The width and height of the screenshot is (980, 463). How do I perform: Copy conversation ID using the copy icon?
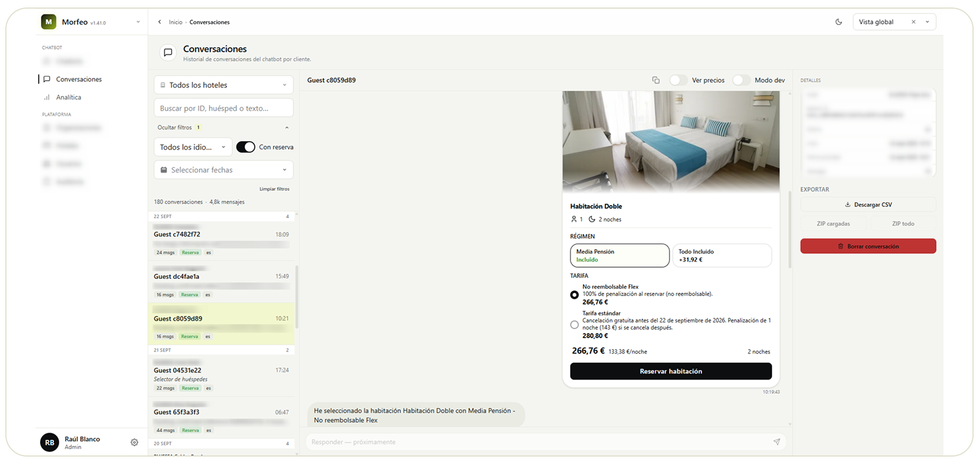[656, 80]
